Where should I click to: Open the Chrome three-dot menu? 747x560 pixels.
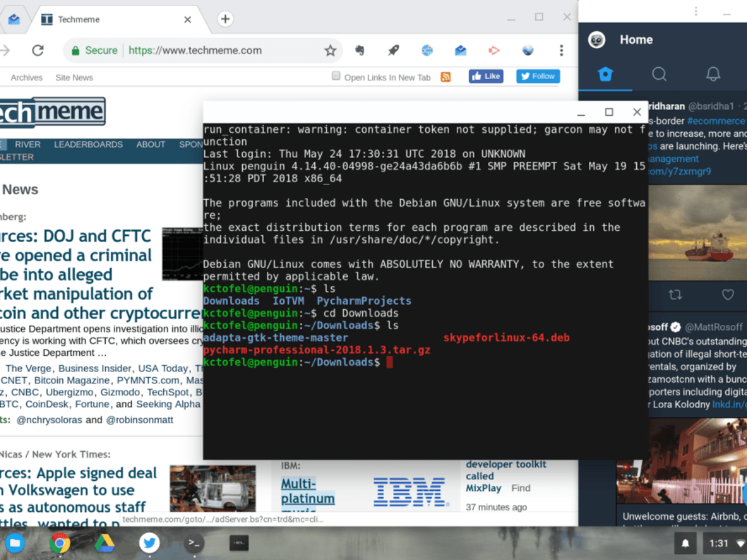(561, 50)
